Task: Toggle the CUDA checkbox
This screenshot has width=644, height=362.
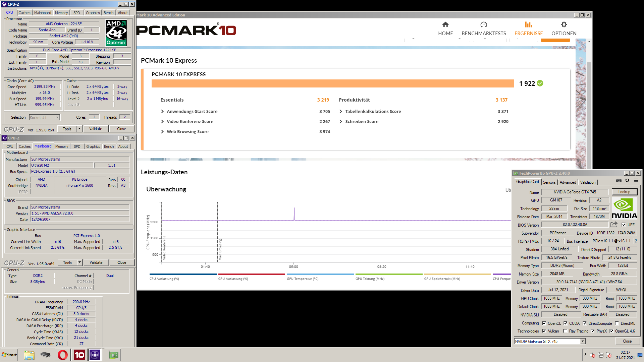Action: (x=566, y=323)
